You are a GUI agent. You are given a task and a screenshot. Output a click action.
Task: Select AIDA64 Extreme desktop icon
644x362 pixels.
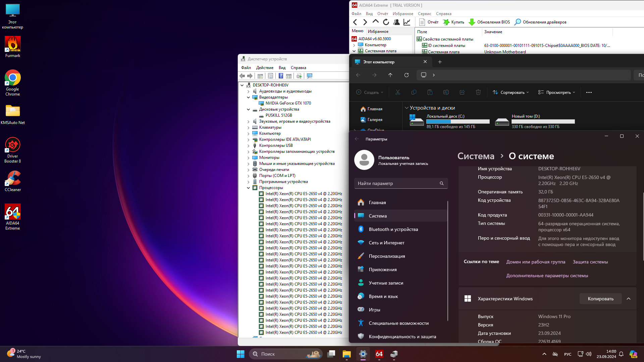pyautogui.click(x=13, y=217)
